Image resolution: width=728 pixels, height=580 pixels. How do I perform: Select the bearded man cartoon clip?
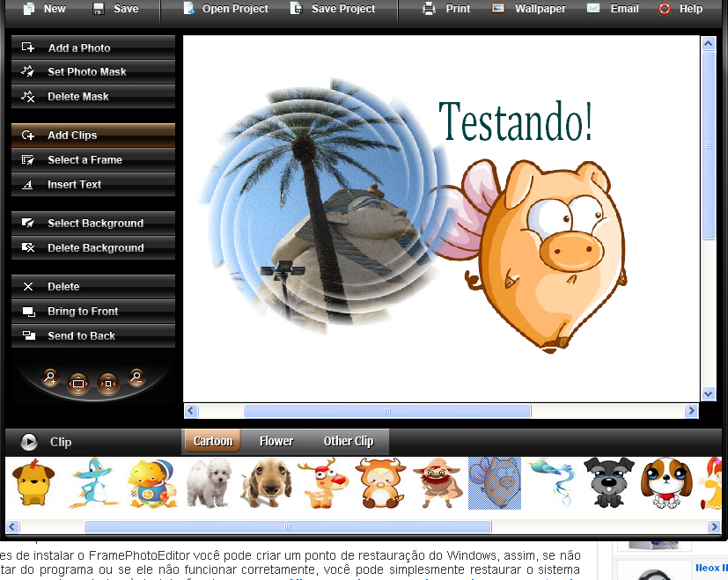click(x=437, y=483)
